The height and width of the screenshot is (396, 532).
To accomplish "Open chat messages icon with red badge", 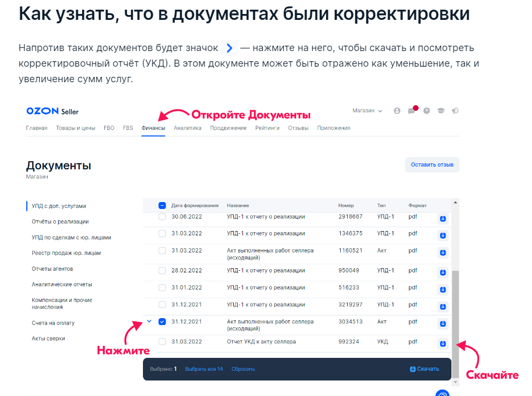I will (412, 110).
